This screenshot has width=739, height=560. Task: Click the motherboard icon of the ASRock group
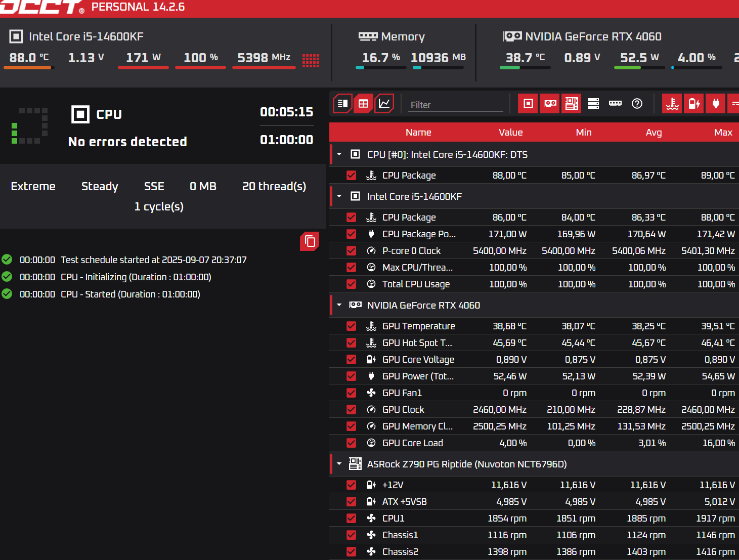point(355,464)
